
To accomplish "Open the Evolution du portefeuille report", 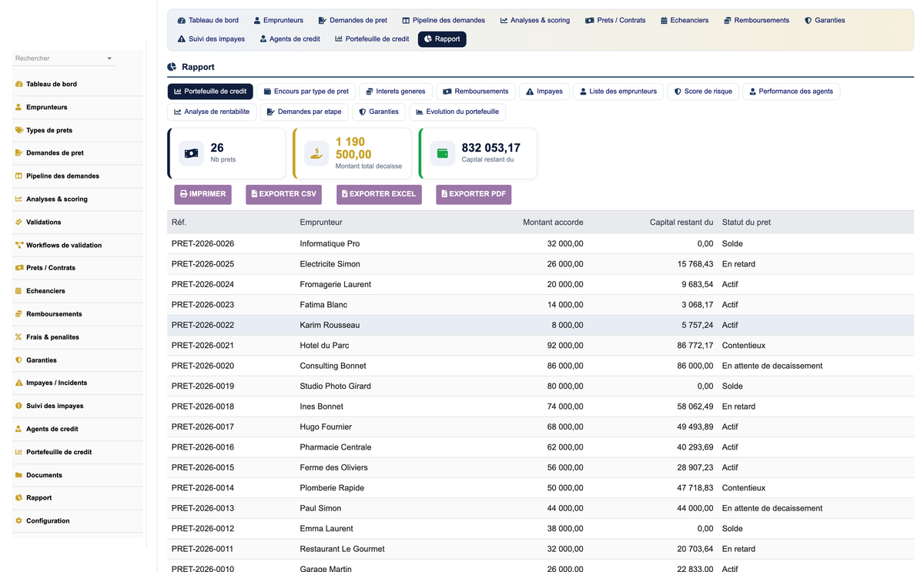I will [457, 112].
